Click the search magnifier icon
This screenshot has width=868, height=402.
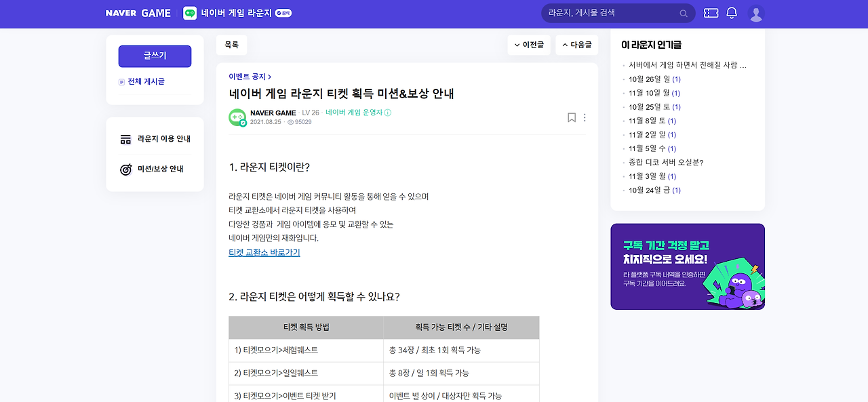(684, 14)
